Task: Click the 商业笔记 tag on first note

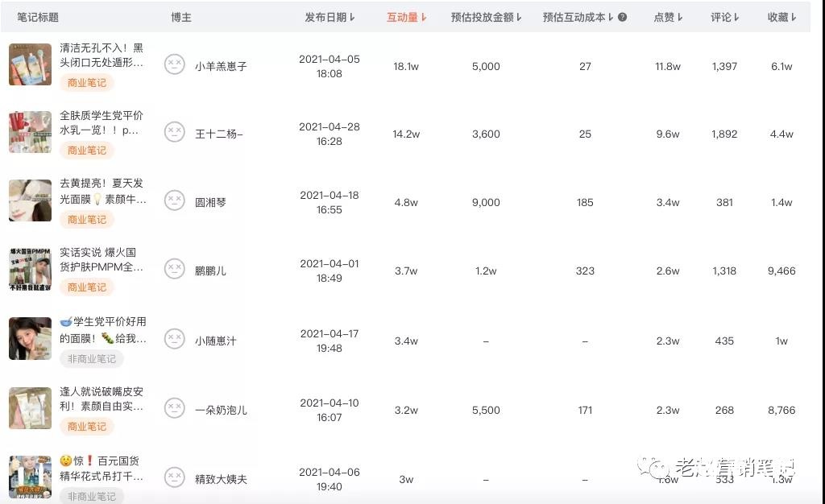Action: point(86,82)
